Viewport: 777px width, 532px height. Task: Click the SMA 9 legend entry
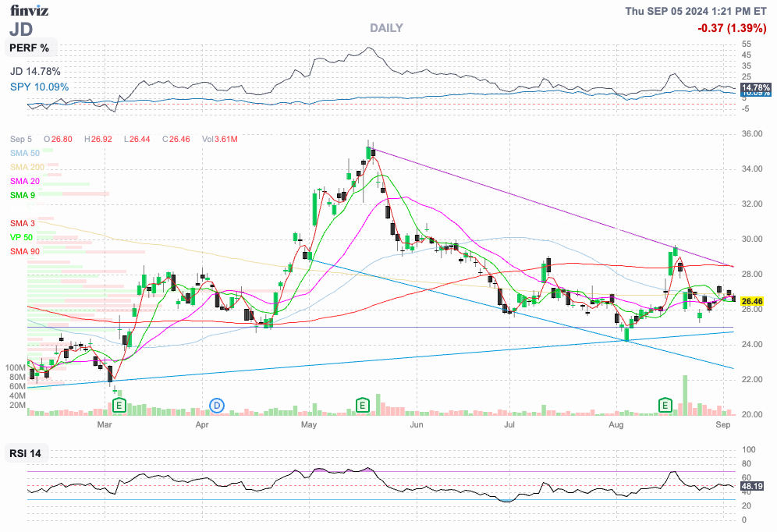(23, 195)
